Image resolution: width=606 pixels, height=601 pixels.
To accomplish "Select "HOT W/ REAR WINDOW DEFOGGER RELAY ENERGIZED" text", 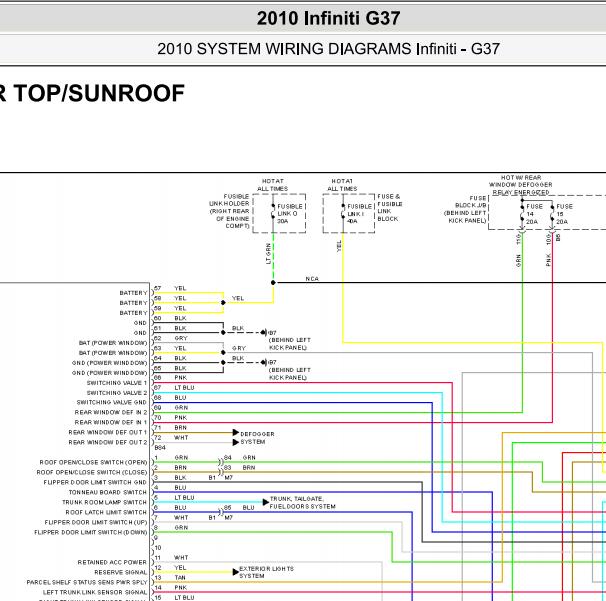I will 521,185.
